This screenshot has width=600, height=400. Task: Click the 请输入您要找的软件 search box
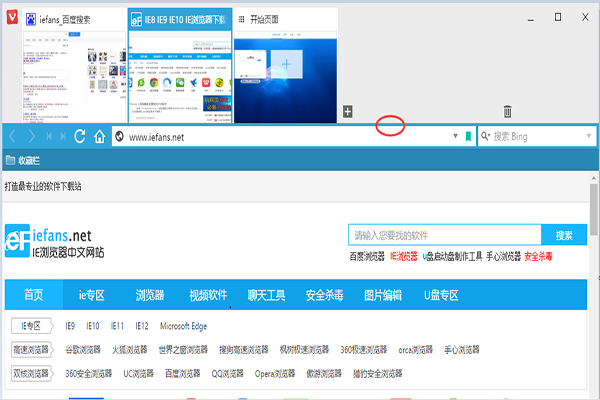(x=445, y=235)
